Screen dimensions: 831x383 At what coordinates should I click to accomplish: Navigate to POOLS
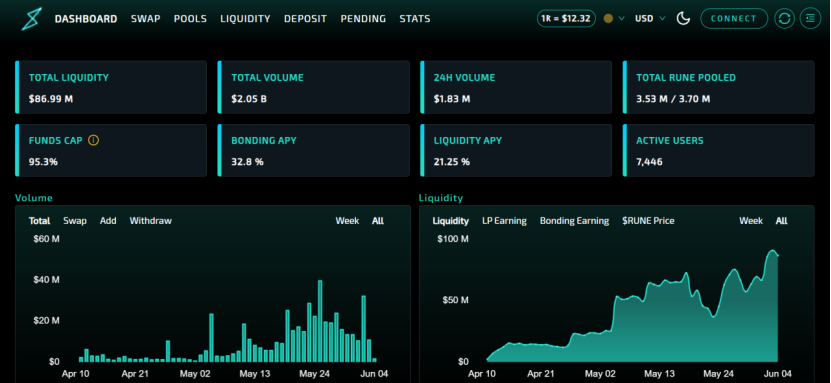pos(190,19)
